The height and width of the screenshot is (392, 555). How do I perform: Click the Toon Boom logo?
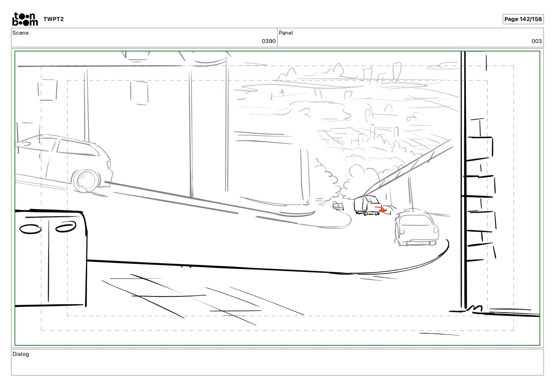[x=25, y=19]
